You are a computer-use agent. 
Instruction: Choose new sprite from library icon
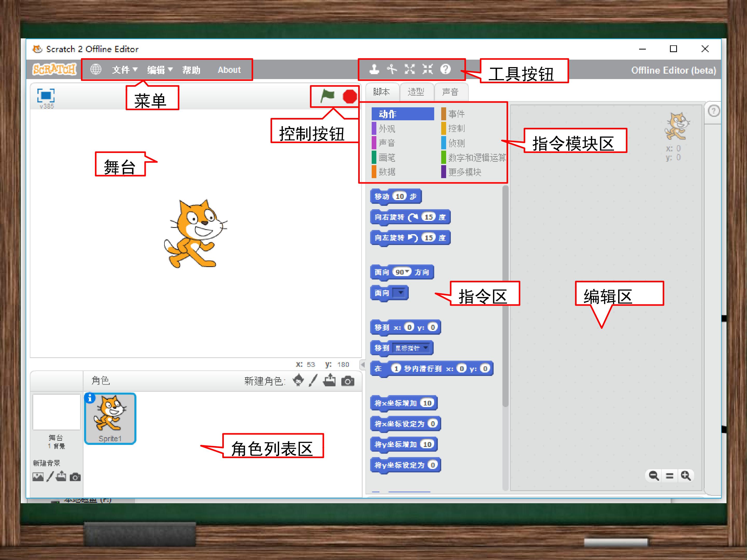pos(298,380)
